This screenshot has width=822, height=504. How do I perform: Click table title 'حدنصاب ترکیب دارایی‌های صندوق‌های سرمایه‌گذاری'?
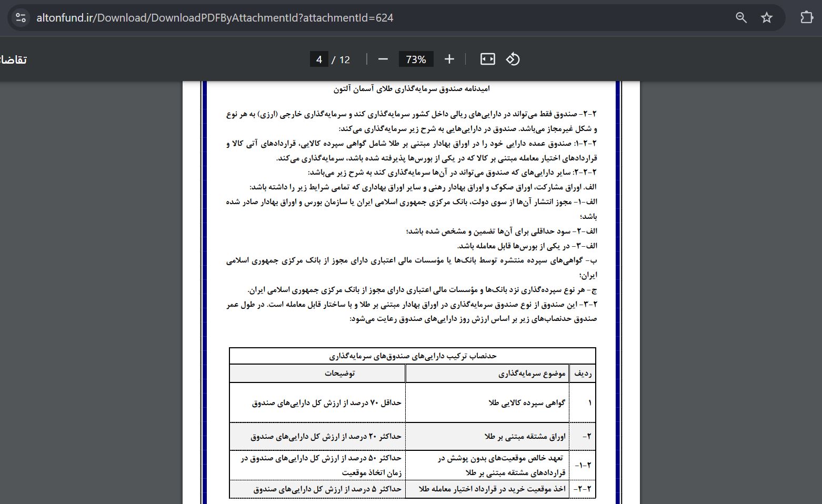point(413,356)
